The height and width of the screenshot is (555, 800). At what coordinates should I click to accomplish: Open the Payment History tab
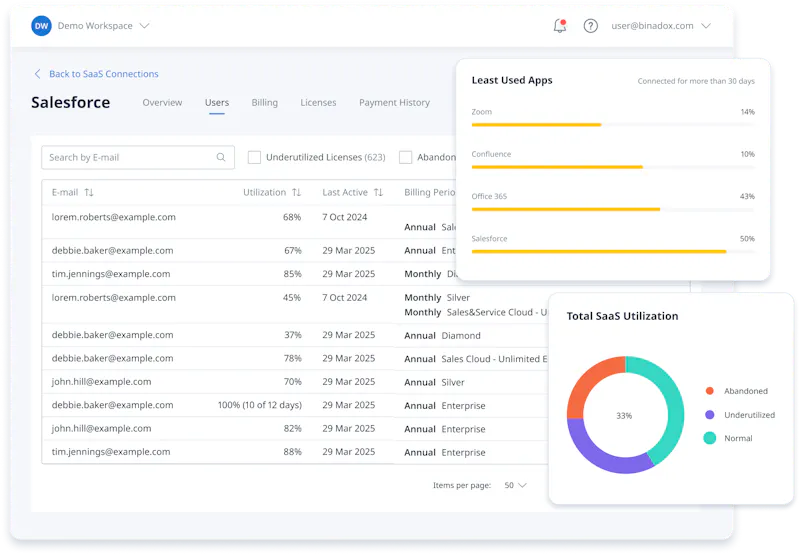coord(394,103)
